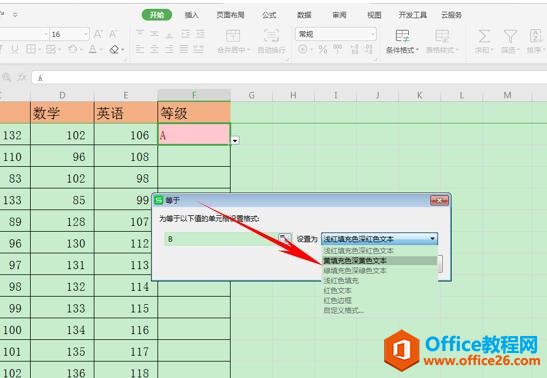Click the clear format eraser icon
This screenshot has width=547, height=378.
pos(114,50)
